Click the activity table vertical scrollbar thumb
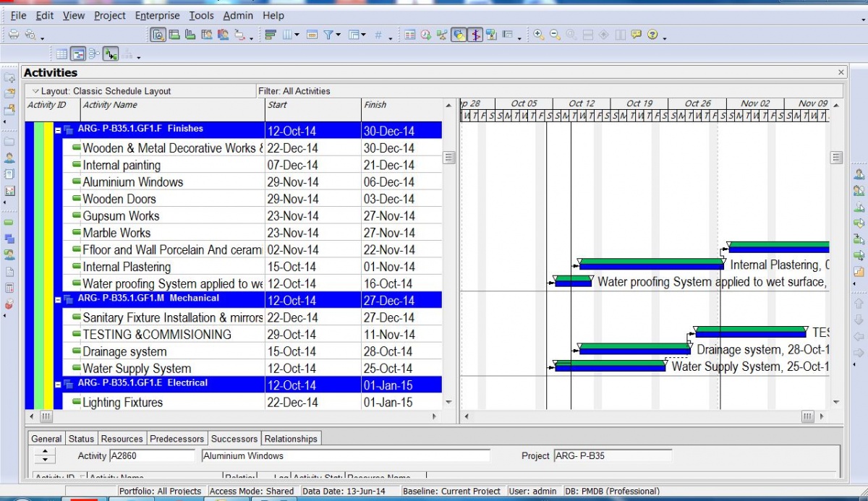868x501 pixels. tap(448, 158)
